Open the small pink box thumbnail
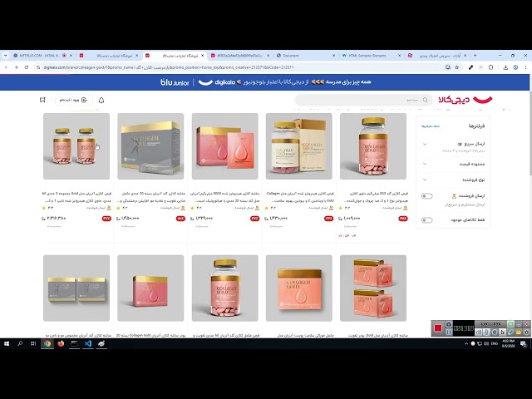The height and width of the screenshot is (399, 532). [x=150, y=288]
